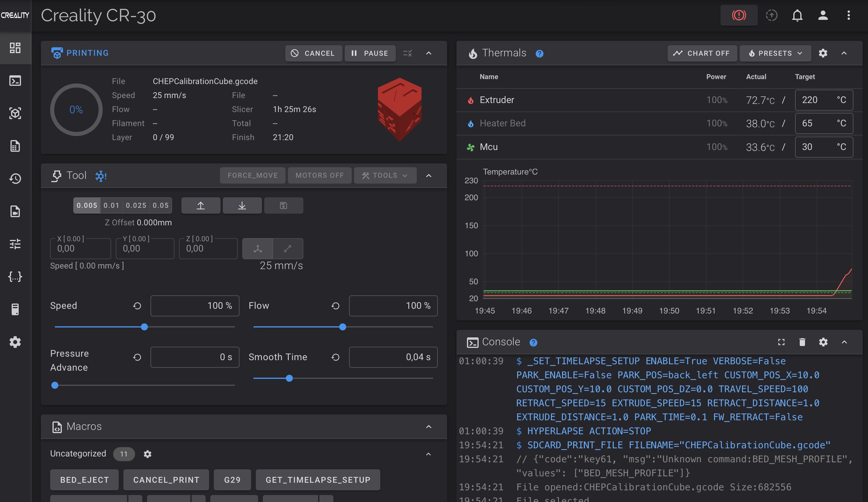Reset Speed factor to default
The height and width of the screenshot is (502, 868).
pos(137,306)
